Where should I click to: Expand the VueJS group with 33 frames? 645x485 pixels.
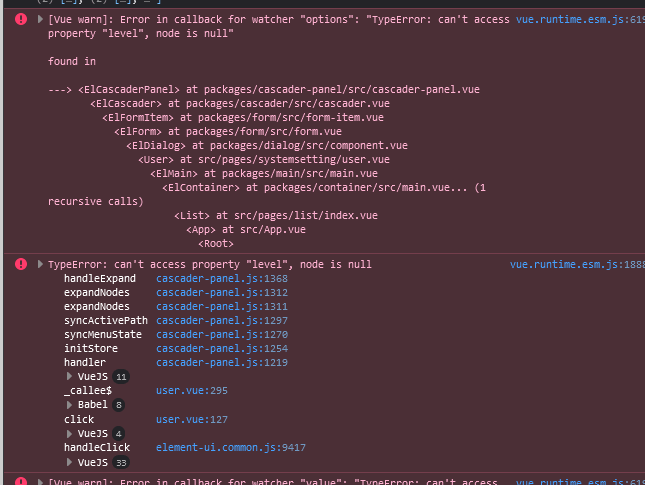[x=69, y=462]
